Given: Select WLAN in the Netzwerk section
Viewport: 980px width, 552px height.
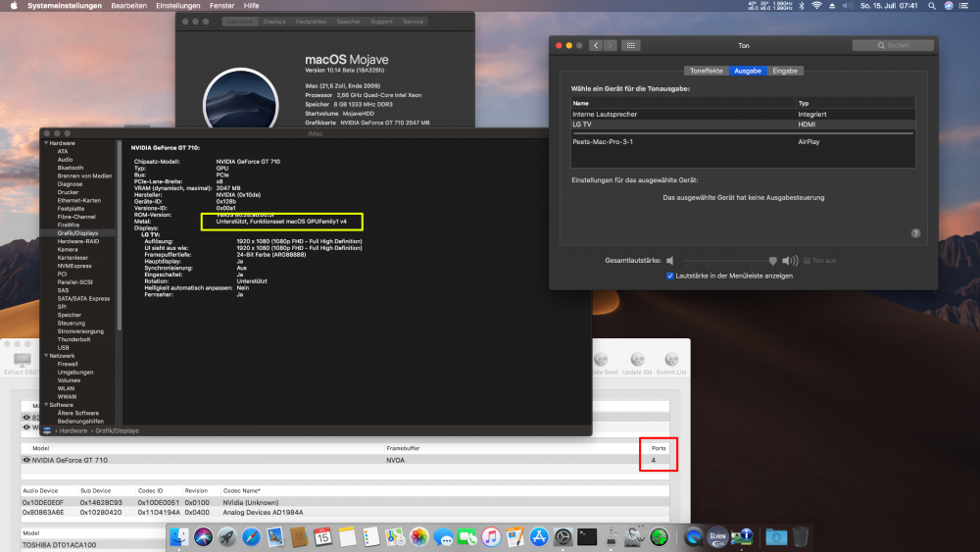Looking at the screenshot, I should (66, 388).
